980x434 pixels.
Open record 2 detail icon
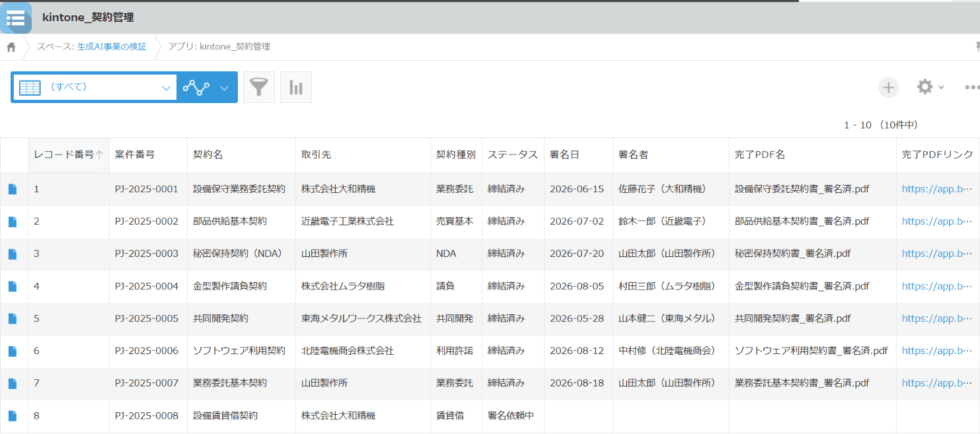click(12, 221)
